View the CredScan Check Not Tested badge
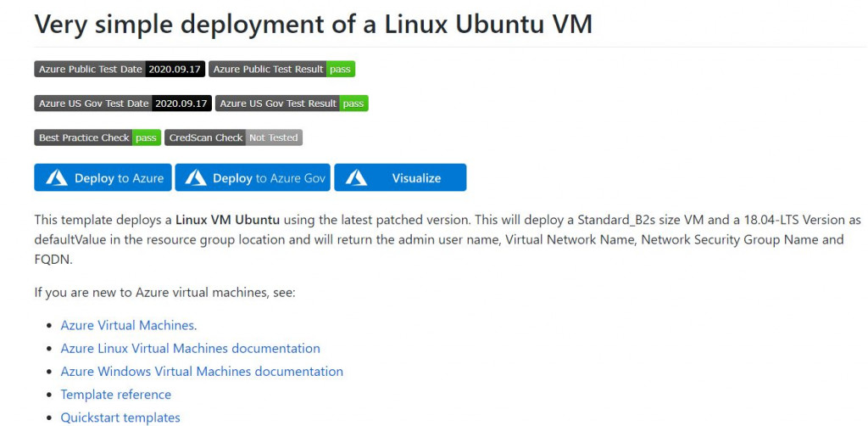Image resolution: width=868 pixels, height=426 pixels. tap(233, 137)
